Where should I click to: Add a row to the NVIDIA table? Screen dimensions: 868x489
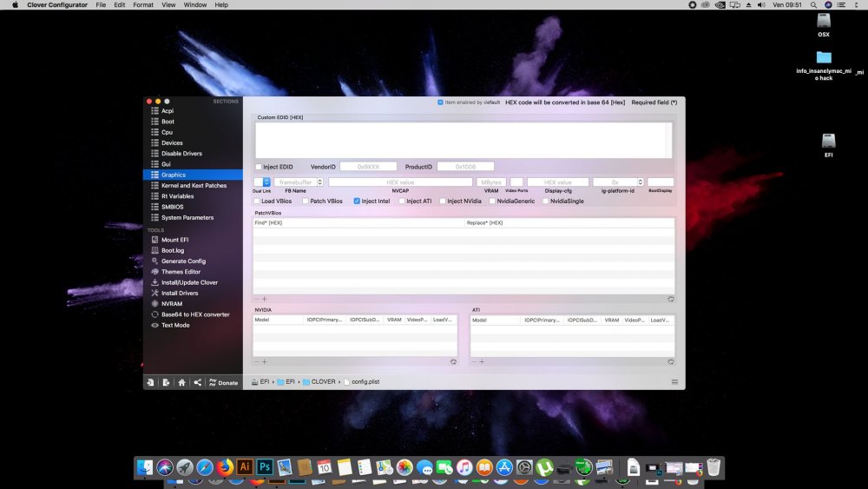click(x=265, y=361)
